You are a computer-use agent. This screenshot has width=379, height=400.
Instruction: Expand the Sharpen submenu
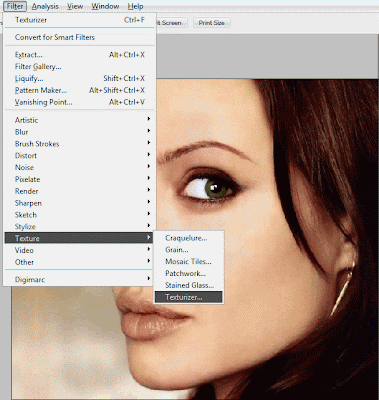click(80, 203)
